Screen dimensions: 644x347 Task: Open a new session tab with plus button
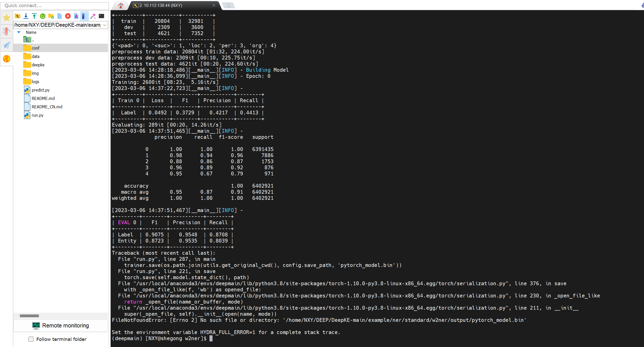point(228,5)
